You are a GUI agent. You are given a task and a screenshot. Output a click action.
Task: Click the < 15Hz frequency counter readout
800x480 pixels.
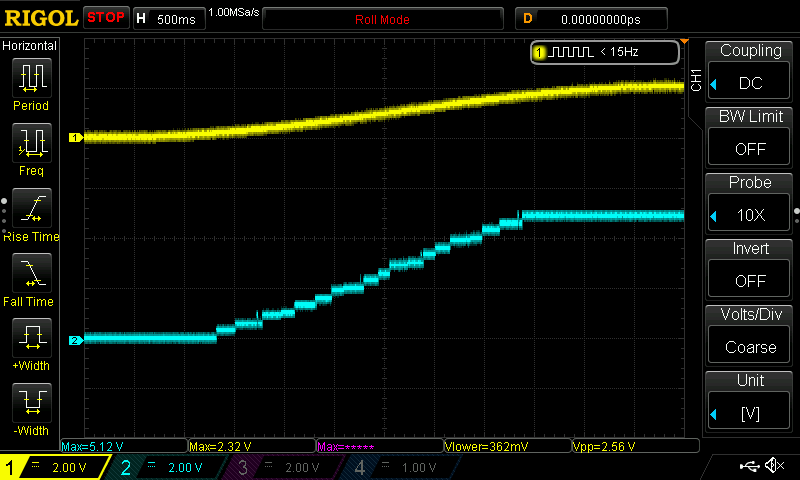(619, 52)
